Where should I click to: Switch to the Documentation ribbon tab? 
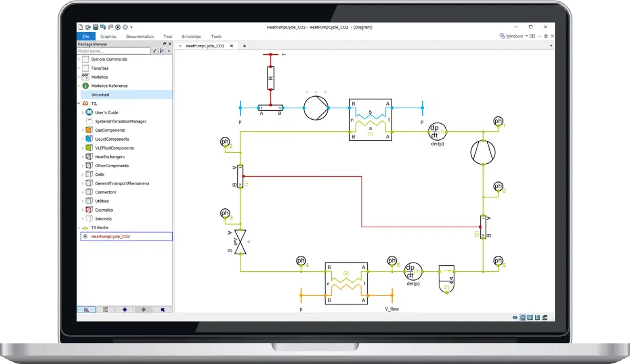tap(140, 36)
